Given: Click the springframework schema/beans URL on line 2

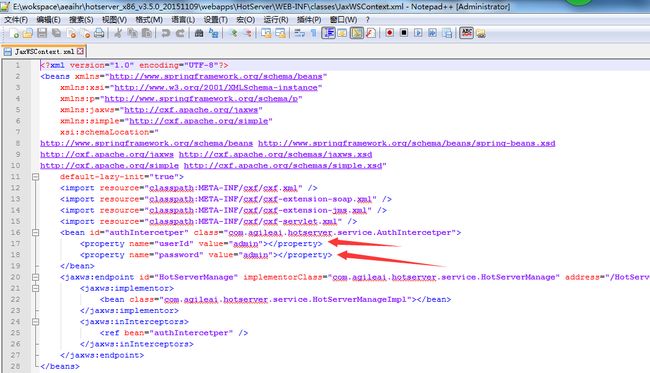Looking at the screenshot, I should pos(216,76).
